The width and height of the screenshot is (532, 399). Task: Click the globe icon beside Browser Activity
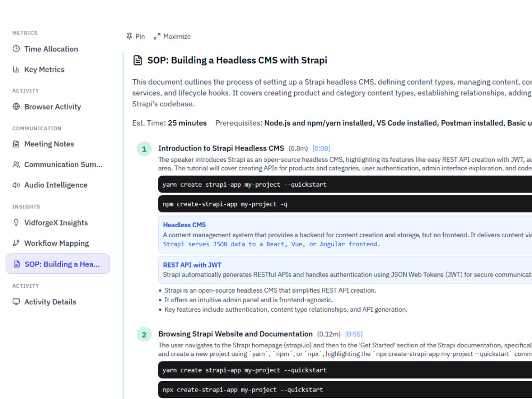pyautogui.click(x=16, y=106)
